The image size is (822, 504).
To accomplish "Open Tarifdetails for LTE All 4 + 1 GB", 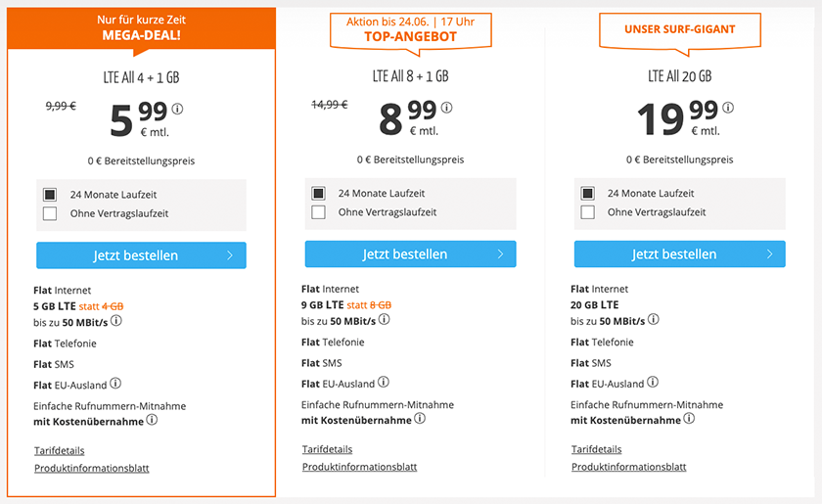I will (x=59, y=451).
